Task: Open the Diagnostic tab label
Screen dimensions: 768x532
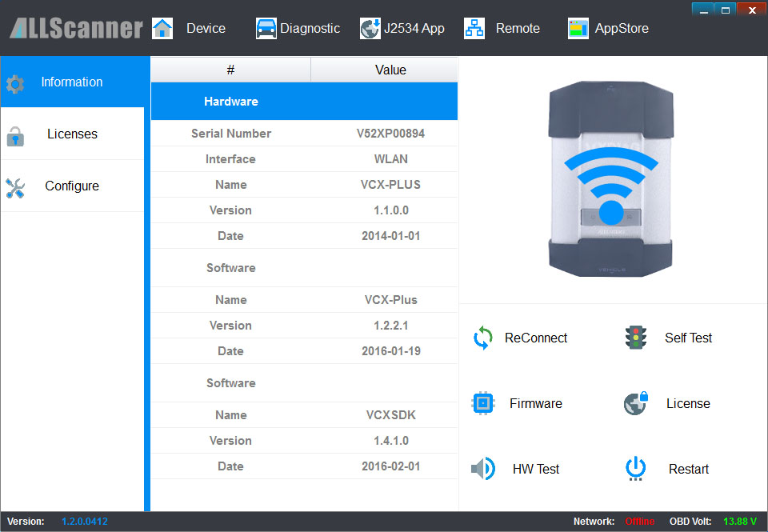Action: pos(310,29)
